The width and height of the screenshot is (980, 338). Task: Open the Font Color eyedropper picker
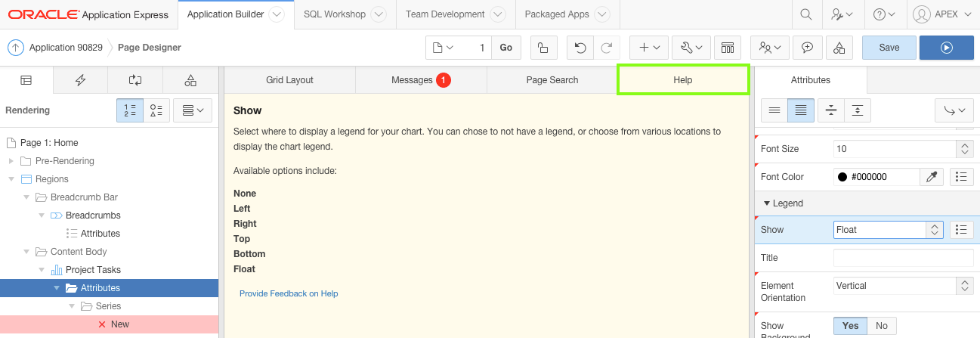click(932, 177)
